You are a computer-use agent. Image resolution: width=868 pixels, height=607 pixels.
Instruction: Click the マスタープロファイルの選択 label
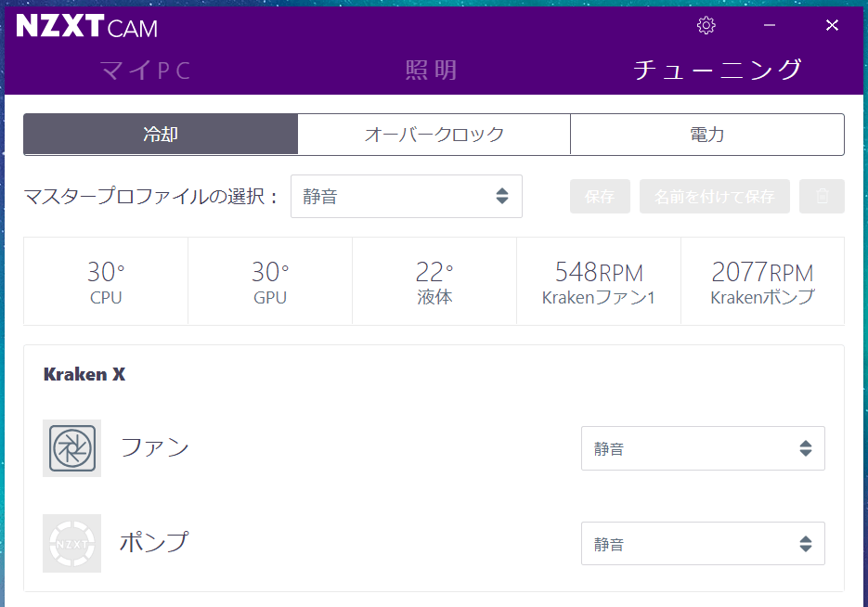pyautogui.click(x=150, y=197)
